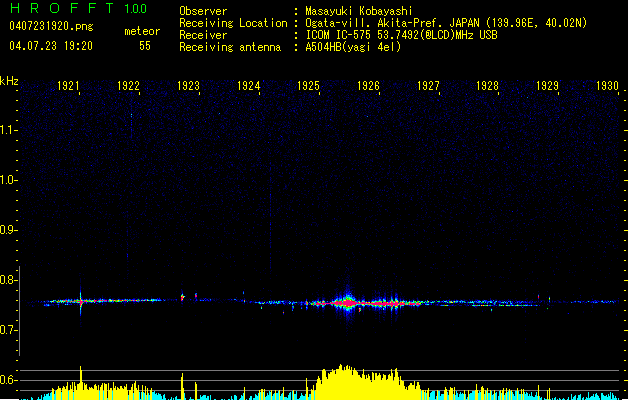
Task: Click the 1923 time axis marker
Action: click(188, 86)
